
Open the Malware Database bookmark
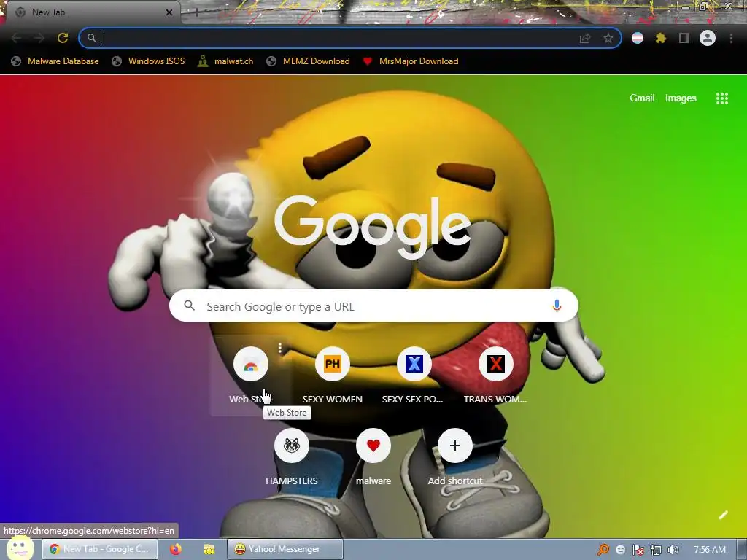click(x=55, y=61)
